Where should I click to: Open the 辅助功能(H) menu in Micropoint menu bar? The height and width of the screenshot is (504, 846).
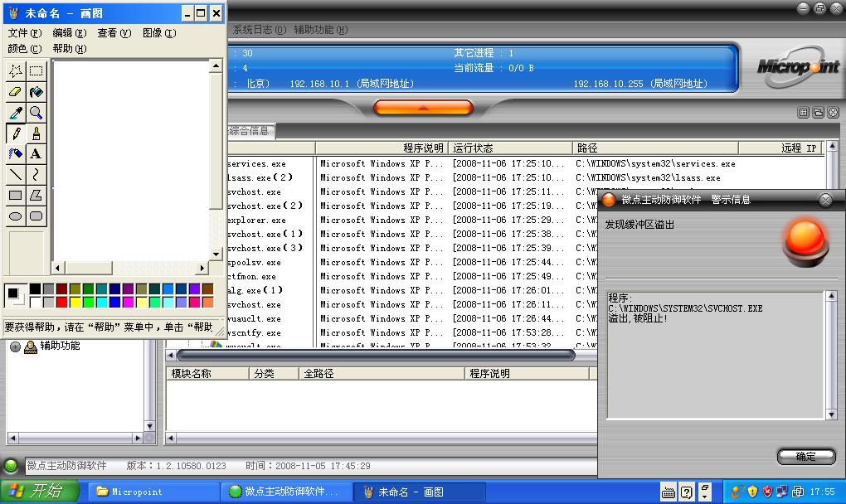tap(321, 30)
